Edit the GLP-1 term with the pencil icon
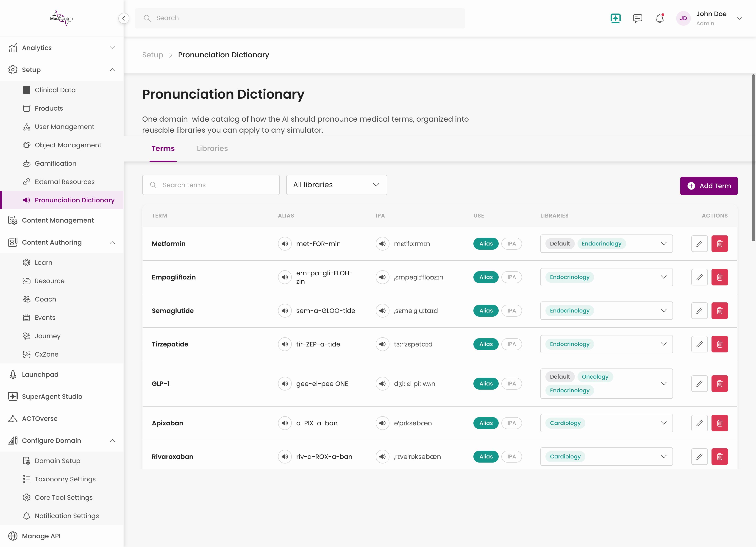 [x=699, y=384]
